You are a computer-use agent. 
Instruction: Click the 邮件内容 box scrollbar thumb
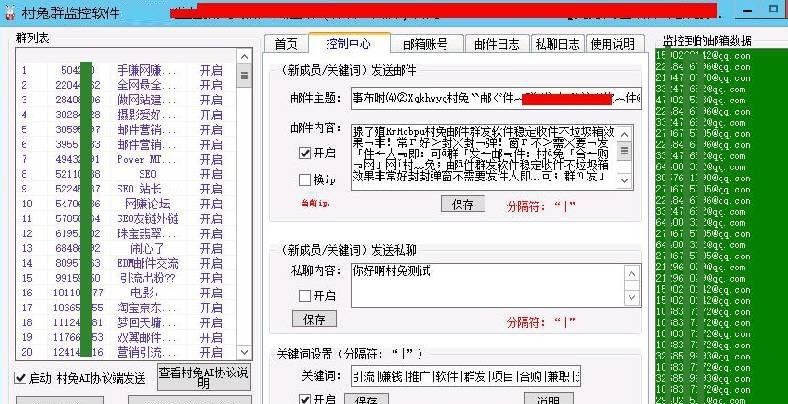point(625,151)
